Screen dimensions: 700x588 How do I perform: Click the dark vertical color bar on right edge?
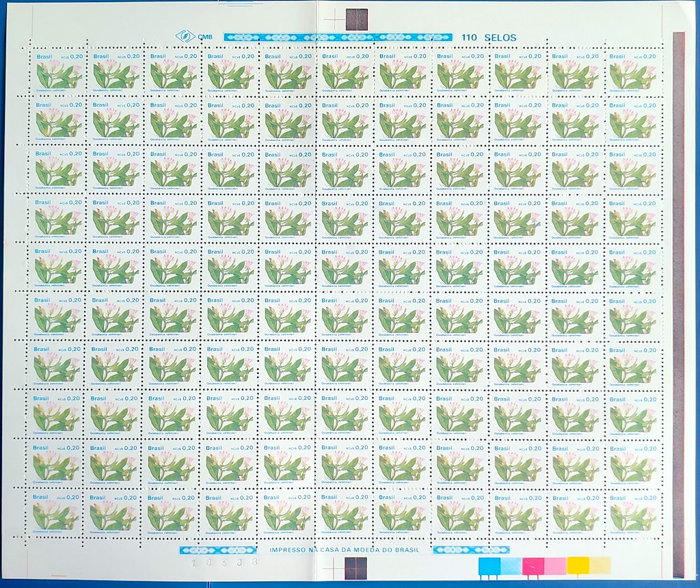[x=678, y=304]
